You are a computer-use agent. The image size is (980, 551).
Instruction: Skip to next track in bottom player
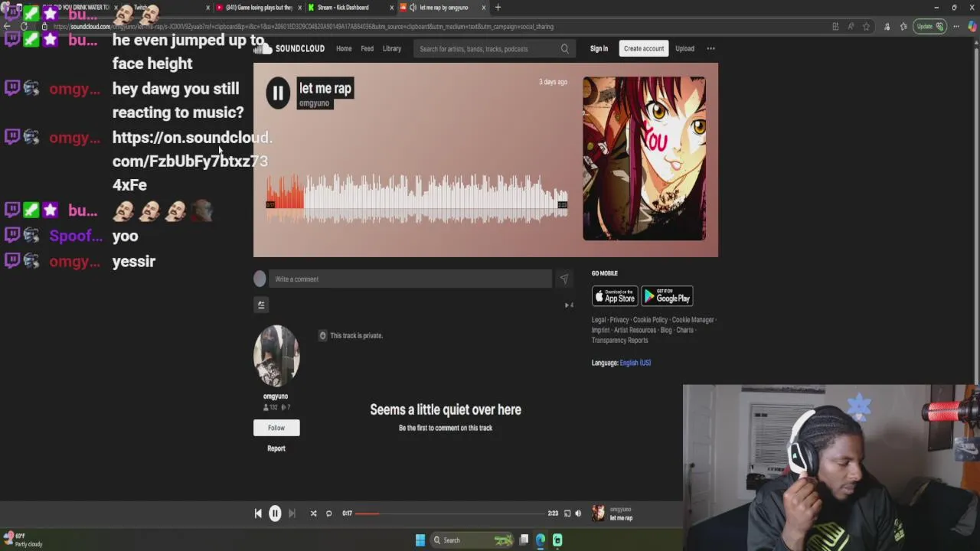pos(292,514)
